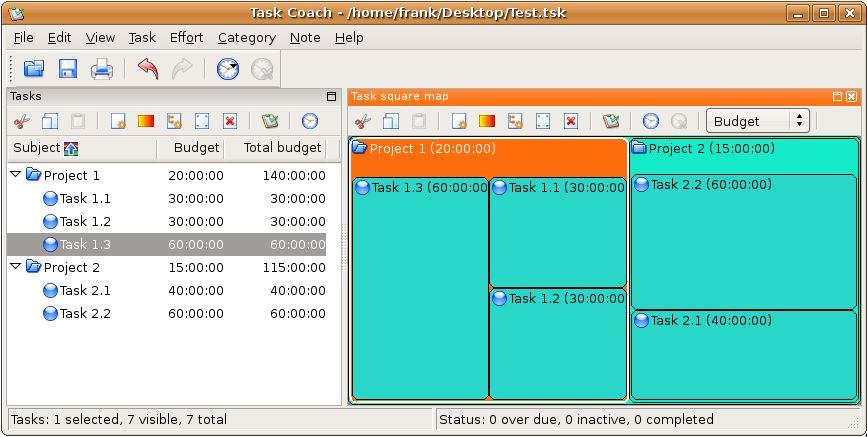Maximize the Tasks panel using its header button
Screen dimensions: 867x437
pyautogui.click(x=332, y=97)
